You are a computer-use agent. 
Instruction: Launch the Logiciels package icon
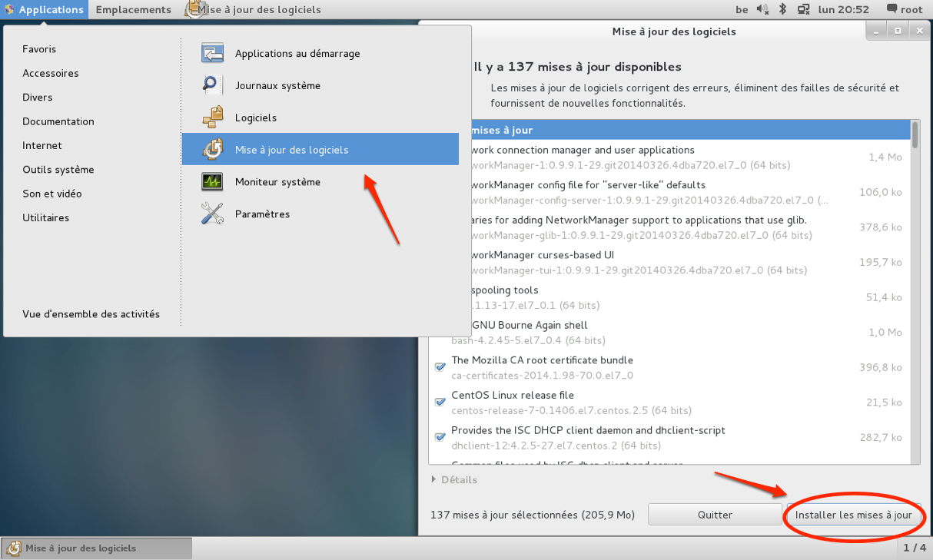point(212,118)
